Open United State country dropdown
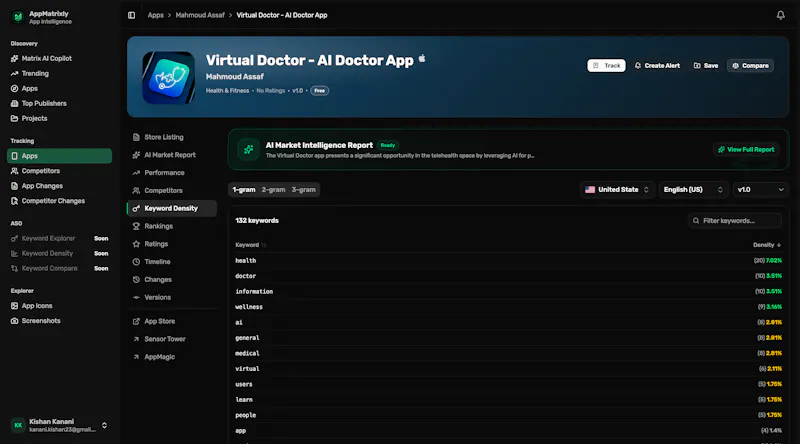The height and width of the screenshot is (444, 800). pyautogui.click(x=617, y=190)
